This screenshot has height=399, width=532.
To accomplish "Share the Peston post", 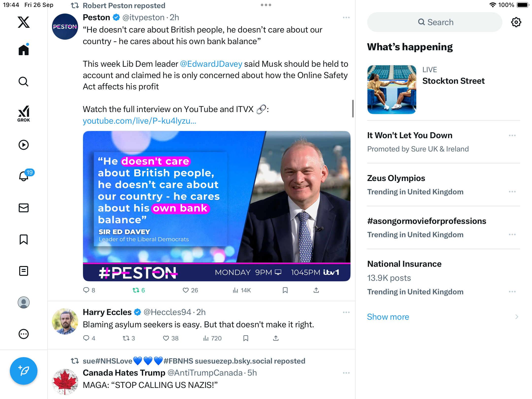I will click(x=316, y=290).
